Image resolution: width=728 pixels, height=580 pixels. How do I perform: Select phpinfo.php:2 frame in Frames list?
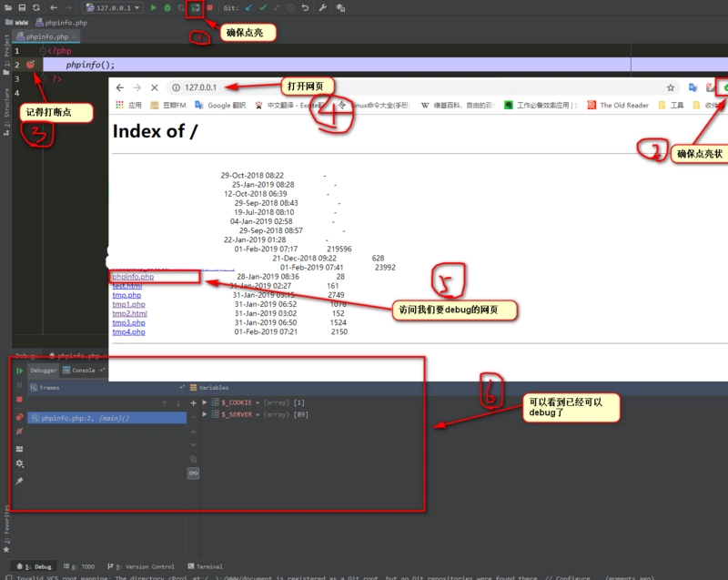[x=80, y=419]
